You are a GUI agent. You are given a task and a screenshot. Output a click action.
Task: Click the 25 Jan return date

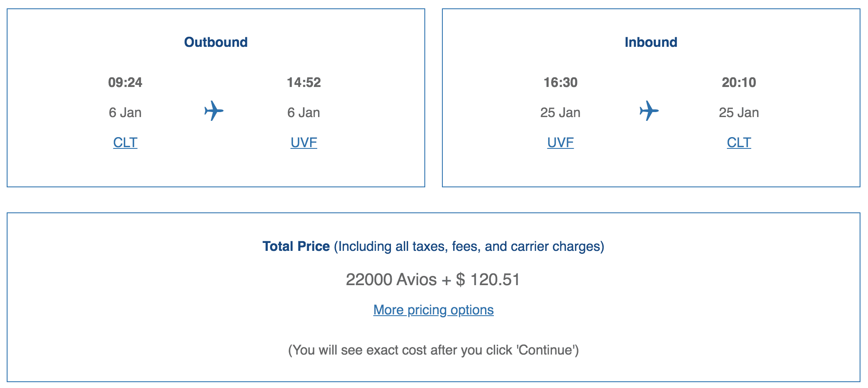(x=560, y=112)
